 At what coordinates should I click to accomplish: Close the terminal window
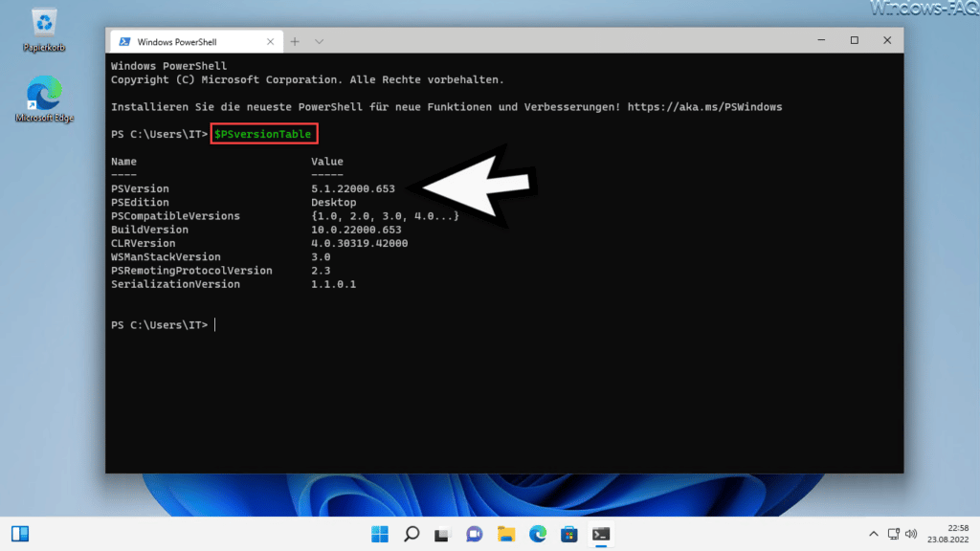[x=887, y=40]
